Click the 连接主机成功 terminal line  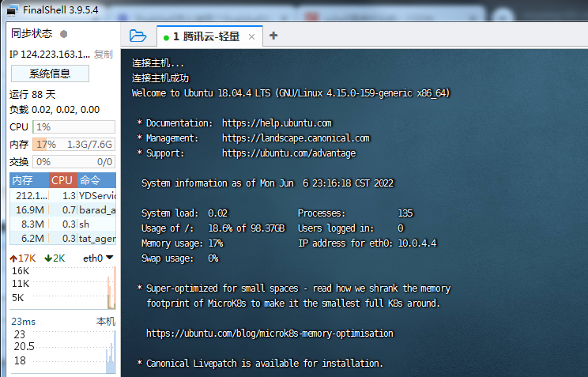pyautogui.click(x=160, y=78)
